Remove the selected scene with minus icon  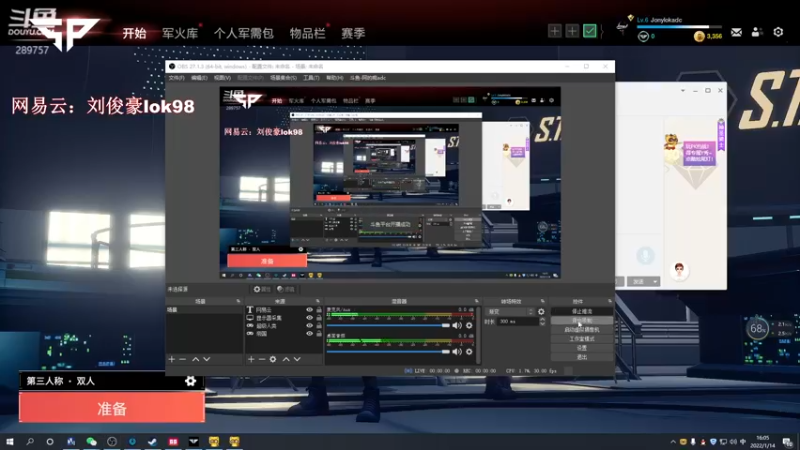click(x=183, y=359)
